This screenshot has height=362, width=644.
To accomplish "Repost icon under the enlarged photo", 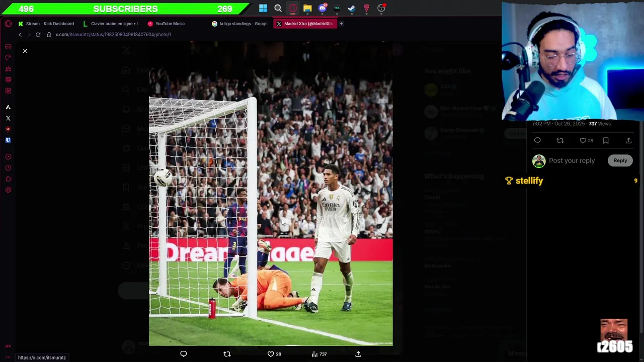I will [x=227, y=354].
